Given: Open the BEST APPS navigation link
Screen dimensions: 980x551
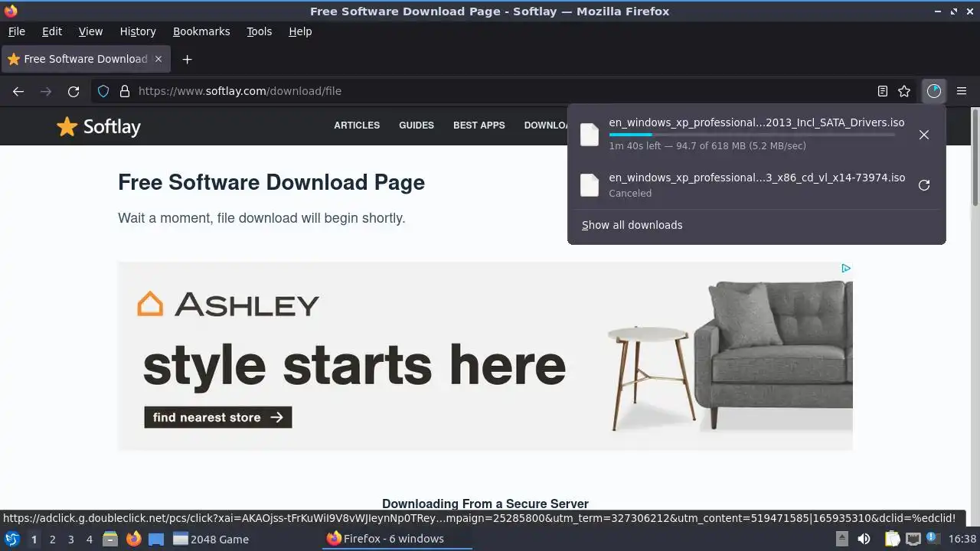Looking at the screenshot, I should click(x=479, y=126).
